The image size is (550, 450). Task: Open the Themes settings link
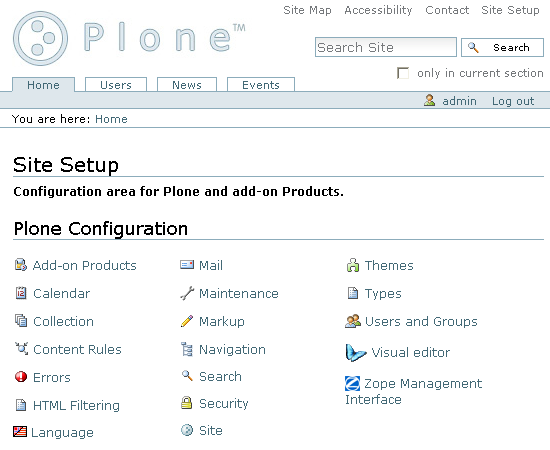click(x=389, y=266)
